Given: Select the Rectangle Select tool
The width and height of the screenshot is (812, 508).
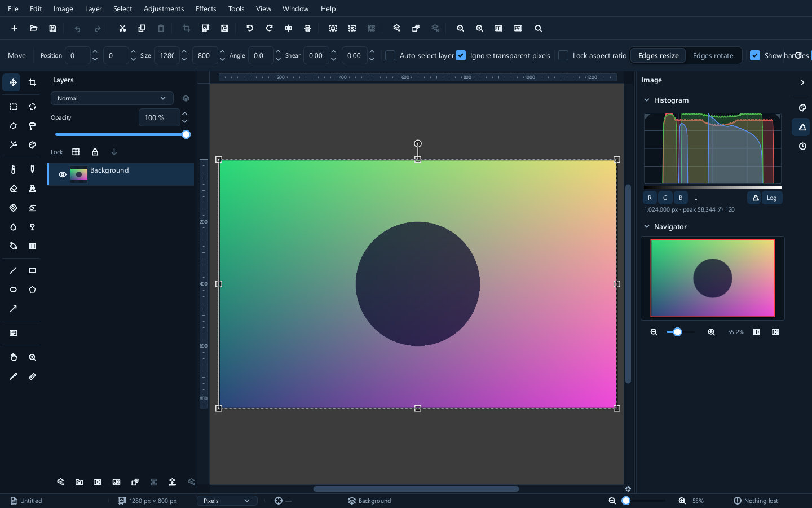Looking at the screenshot, I should pyautogui.click(x=13, y=107).
